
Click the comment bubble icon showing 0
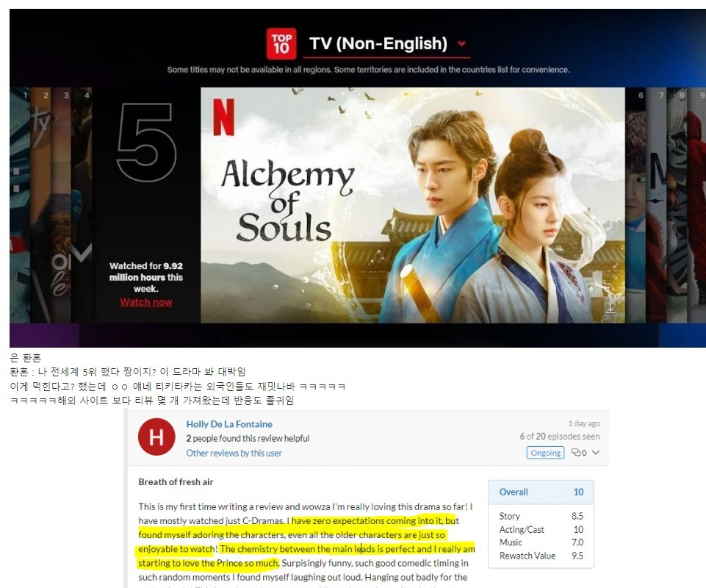click(579, 453)
